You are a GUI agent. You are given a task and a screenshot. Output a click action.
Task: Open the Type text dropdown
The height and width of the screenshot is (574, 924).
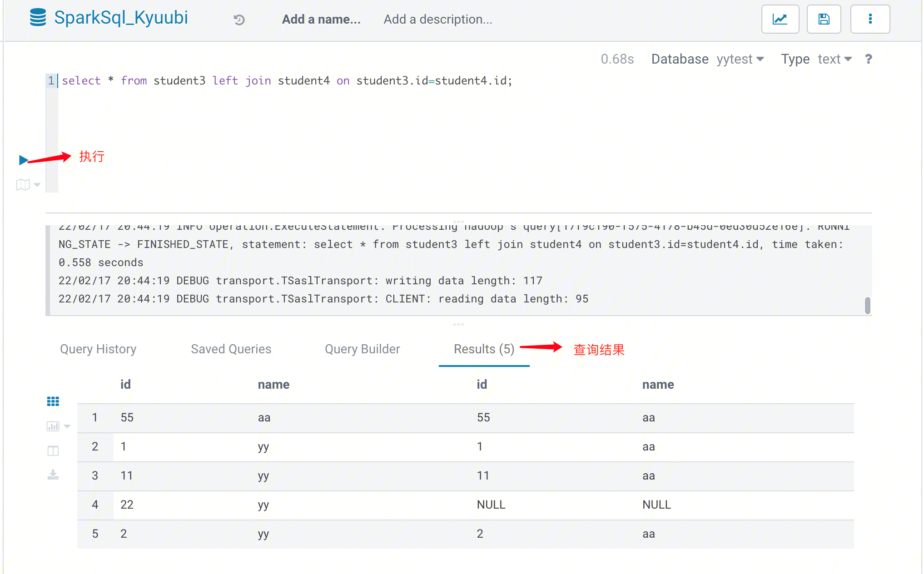835,59
